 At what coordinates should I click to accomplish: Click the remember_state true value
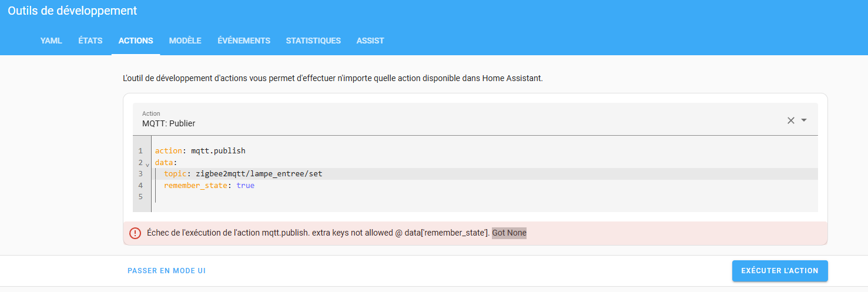(246, 186)
